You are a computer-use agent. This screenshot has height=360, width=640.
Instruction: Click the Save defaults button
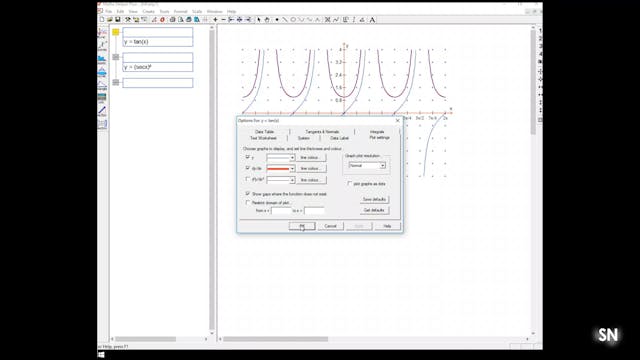[x=374, y=199]
